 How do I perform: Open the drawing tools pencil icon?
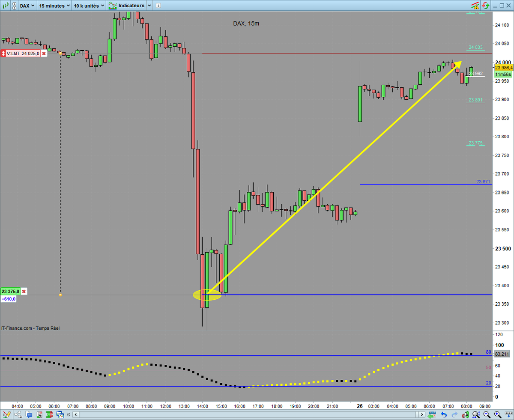pyautogui.click(x=6, y=414)
